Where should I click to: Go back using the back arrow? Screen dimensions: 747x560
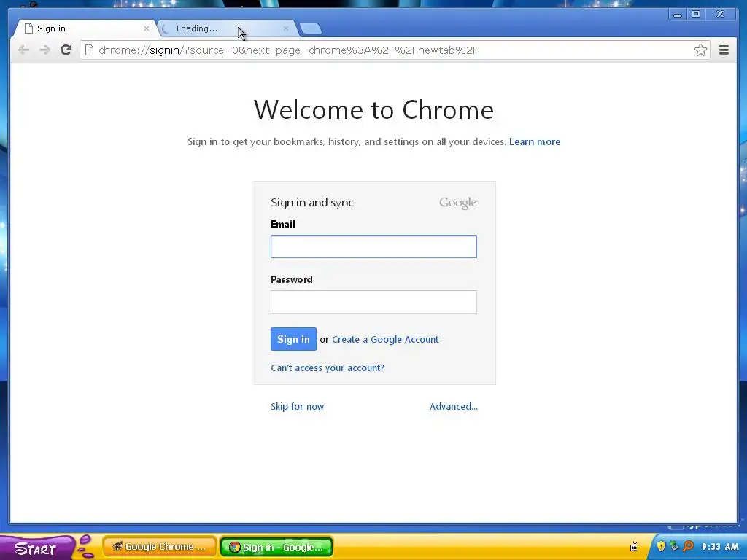click(x=23, y=50)
